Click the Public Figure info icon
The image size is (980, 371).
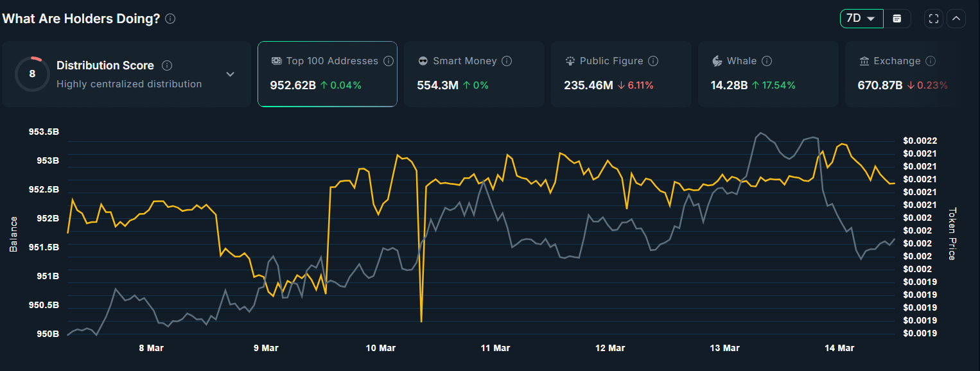tap(653, 61)
